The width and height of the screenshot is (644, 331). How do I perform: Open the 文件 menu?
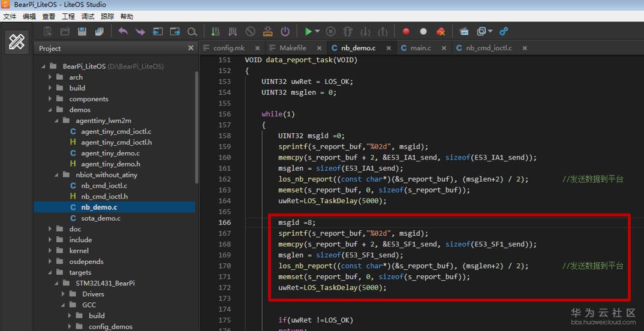pyautogui.click(x=10, y=16)
